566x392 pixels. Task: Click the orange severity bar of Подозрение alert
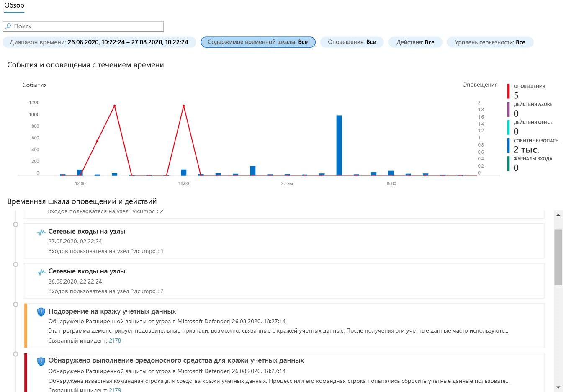coord(26,325)
